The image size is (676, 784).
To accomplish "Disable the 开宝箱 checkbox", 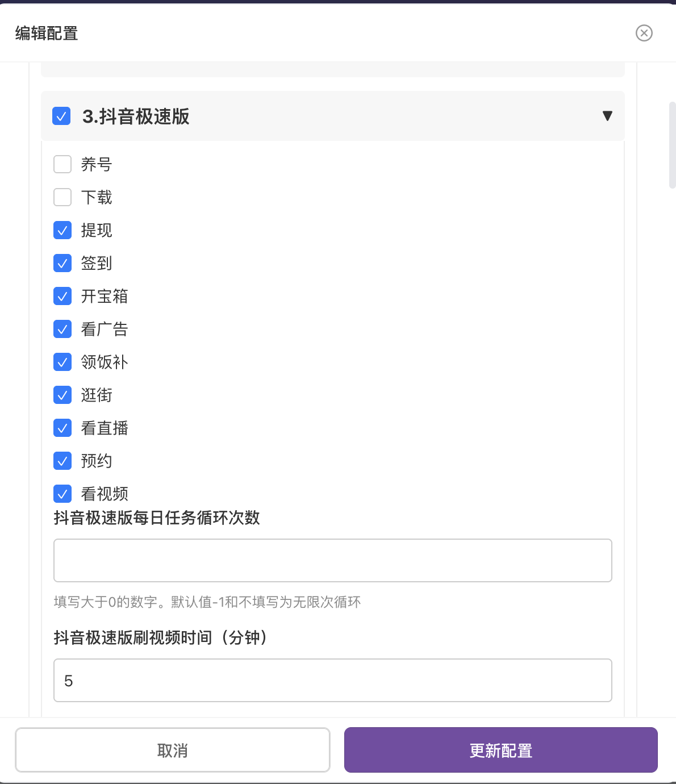I will point(62,296).
